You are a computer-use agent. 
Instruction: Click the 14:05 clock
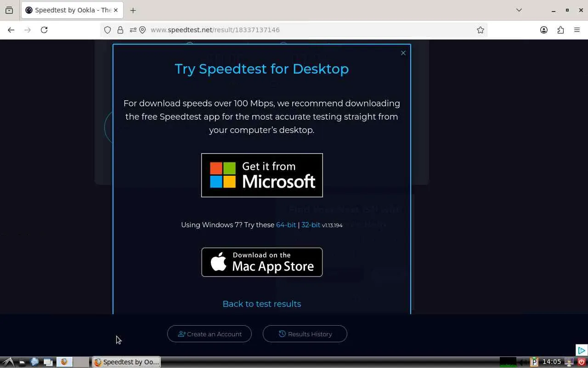pos(552,362)
